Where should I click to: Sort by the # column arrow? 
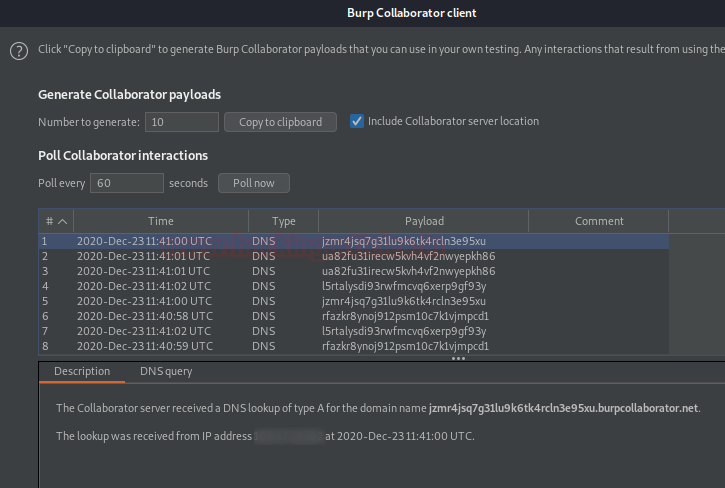coord(62,221)
